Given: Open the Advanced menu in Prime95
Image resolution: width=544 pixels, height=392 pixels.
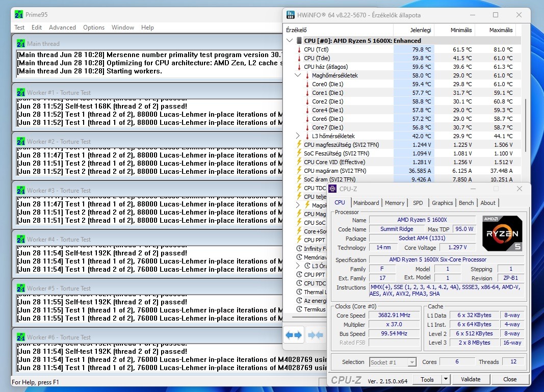Looking at the screenshot, I should pyautogui.click(x=62, y=28).
